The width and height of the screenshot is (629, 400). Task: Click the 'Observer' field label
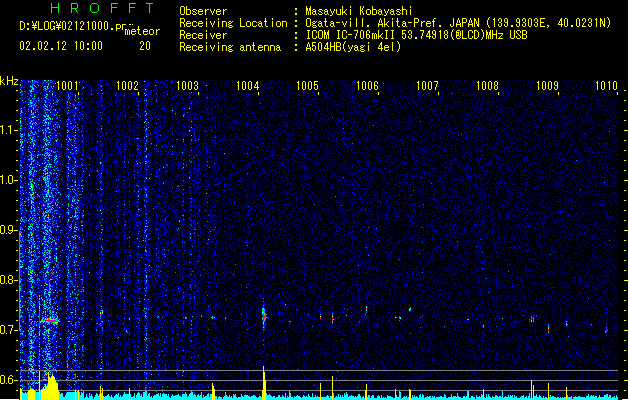(203, 11)
